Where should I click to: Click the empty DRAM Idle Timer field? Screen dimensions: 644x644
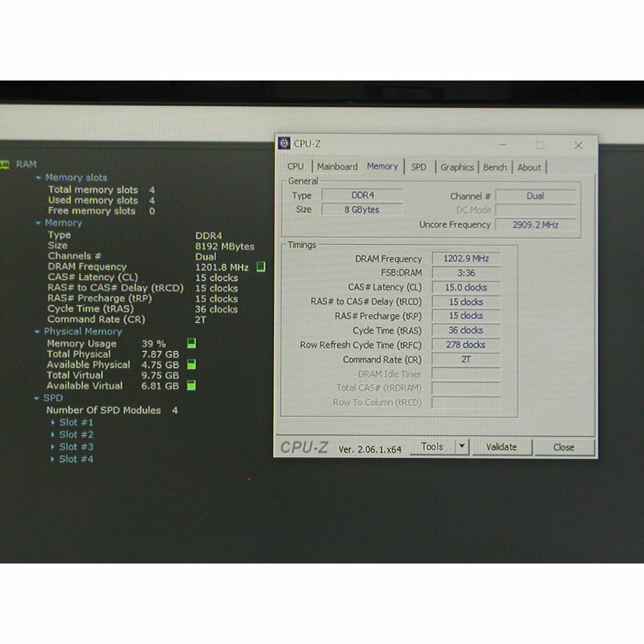[466, 374]
